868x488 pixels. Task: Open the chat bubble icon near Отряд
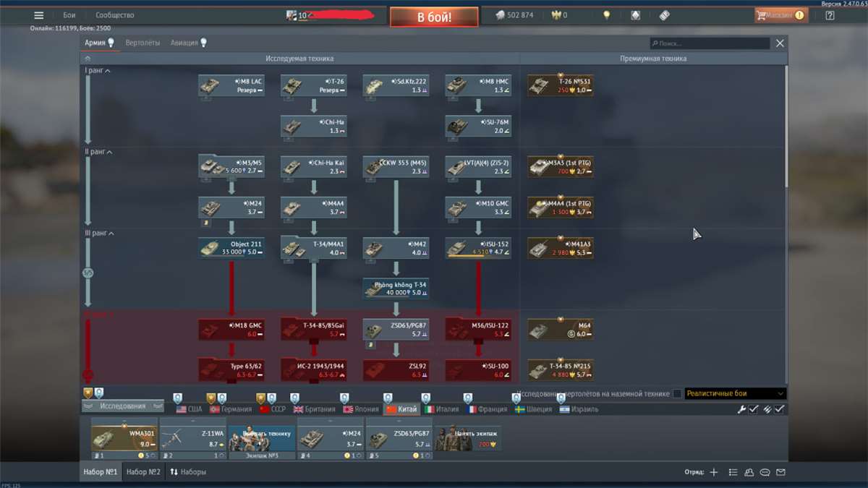click(765, 472)
